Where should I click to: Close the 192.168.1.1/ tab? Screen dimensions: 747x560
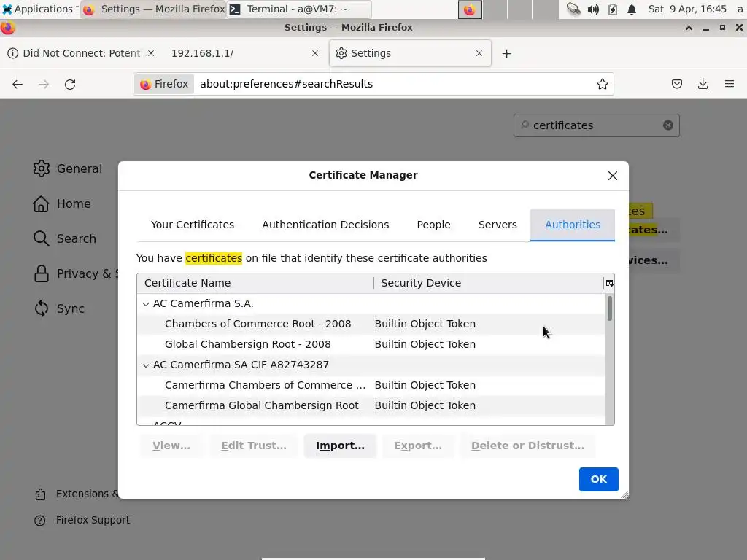click(x=315, y=53)
